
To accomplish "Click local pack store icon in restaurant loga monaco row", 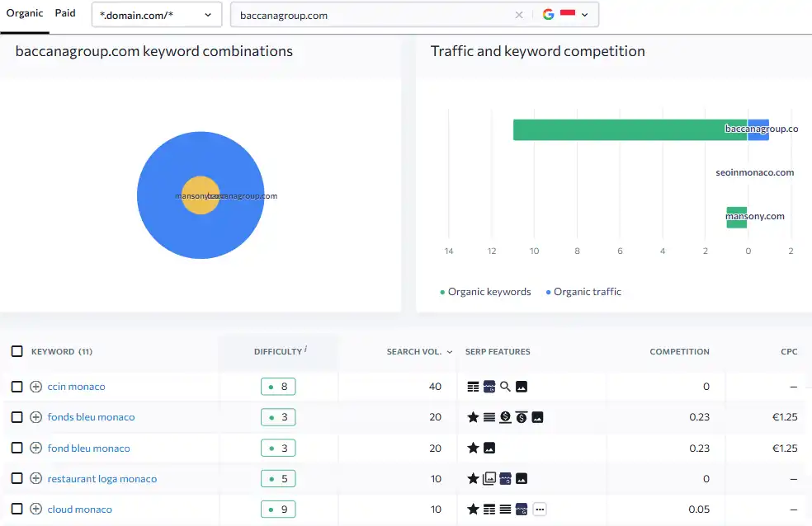I will (505, 478).
